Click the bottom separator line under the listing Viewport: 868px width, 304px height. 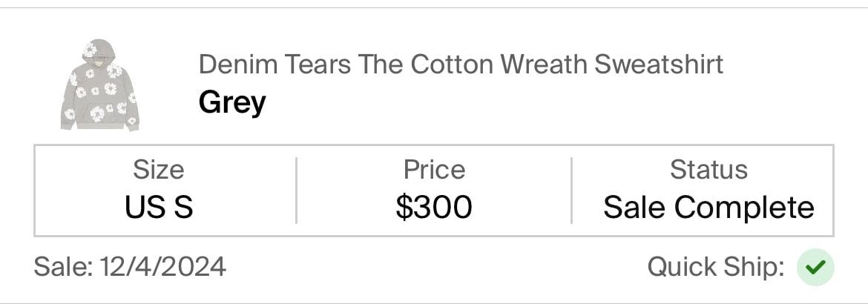(x=434, y=303)
